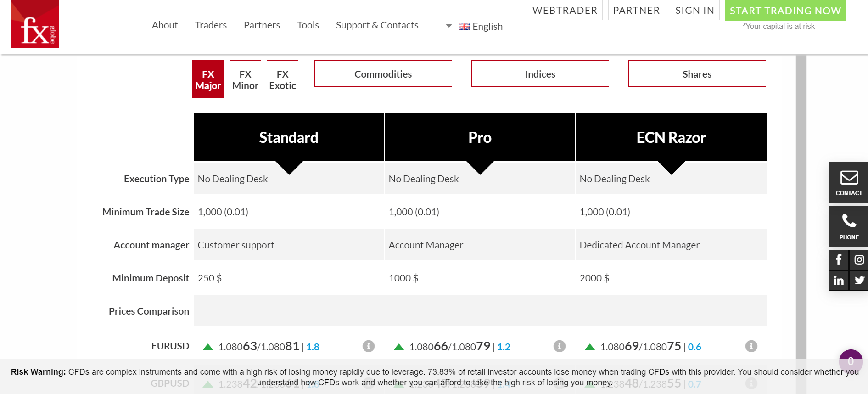
Task: Open the Phone side widget
Action: pos(848,226)
